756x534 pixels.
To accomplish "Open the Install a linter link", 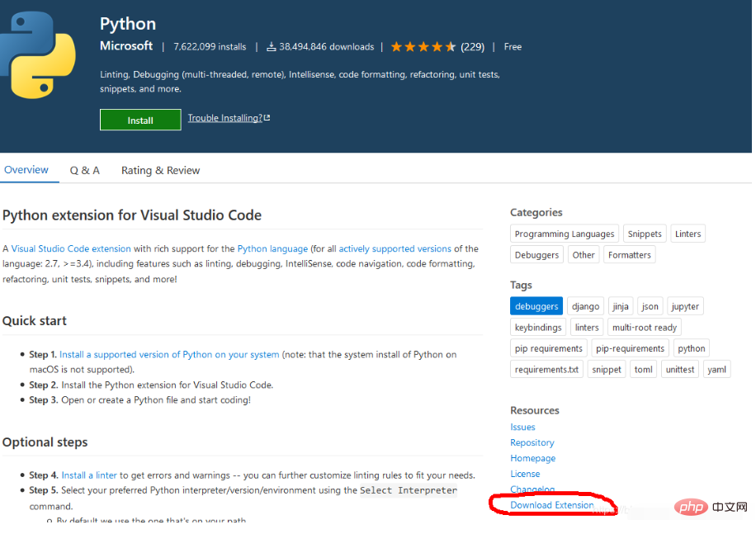I will pos(89,475).
